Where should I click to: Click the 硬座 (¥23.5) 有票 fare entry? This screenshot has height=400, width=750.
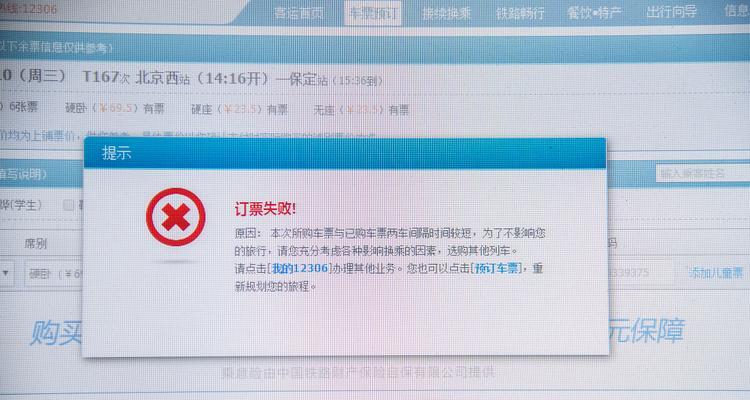239,110
